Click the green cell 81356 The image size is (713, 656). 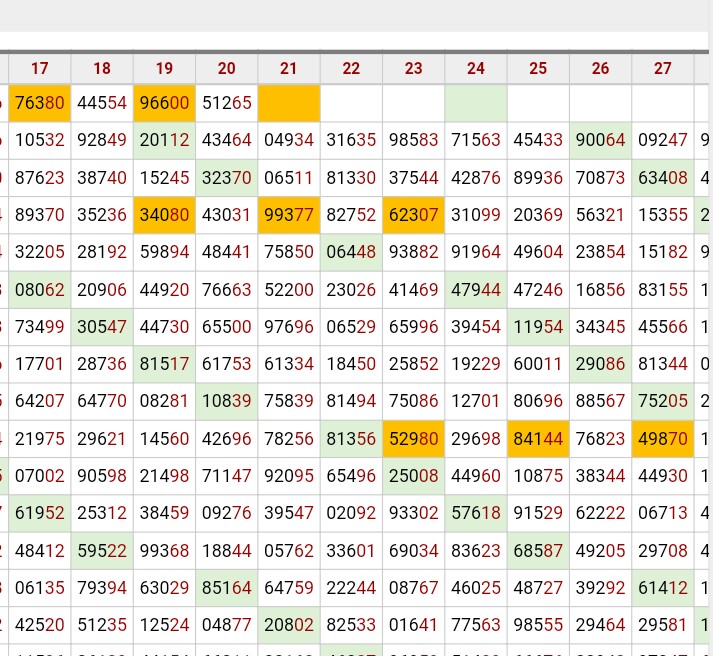pos(351,439)
